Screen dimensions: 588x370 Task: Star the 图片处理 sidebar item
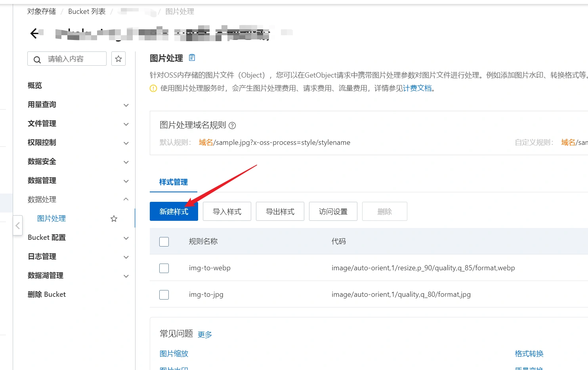point(114,218)
